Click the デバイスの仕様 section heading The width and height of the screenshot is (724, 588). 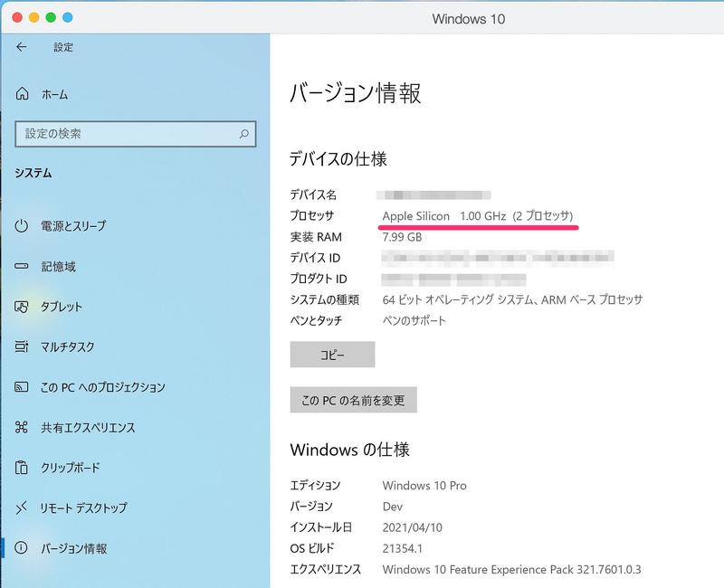[338, 159]
